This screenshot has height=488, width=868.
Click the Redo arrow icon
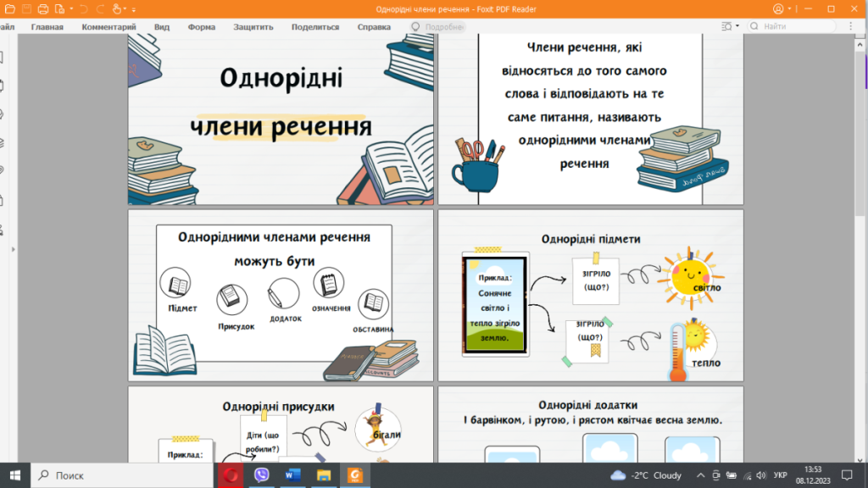click(x=100, y=8)
